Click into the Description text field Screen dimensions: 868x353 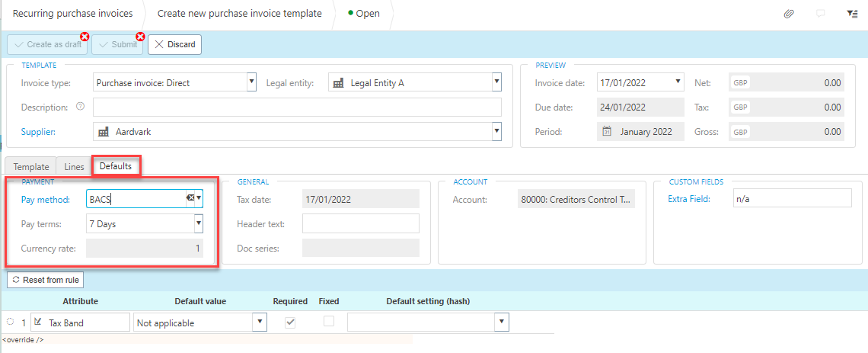pos(297,108)
